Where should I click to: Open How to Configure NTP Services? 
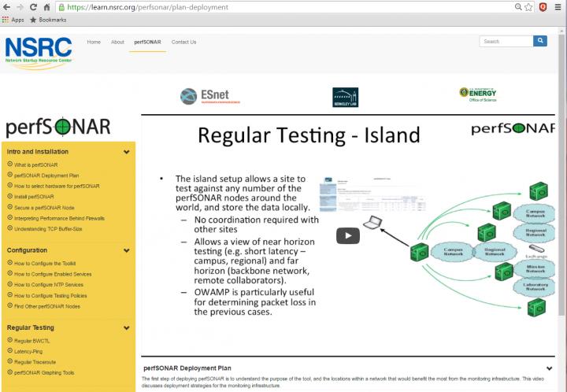pos(48,284)
